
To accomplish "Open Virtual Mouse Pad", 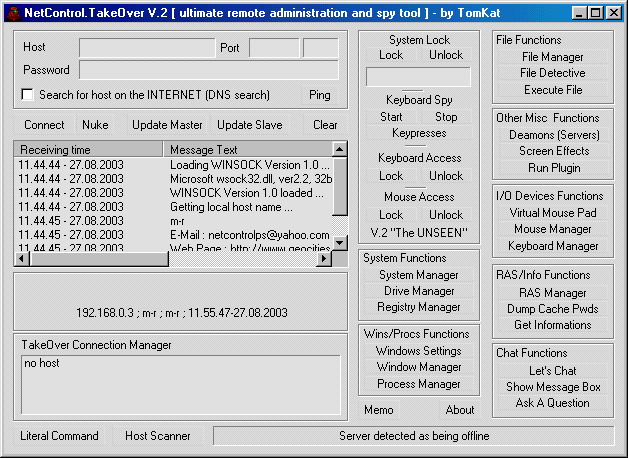I will point(552,213).
